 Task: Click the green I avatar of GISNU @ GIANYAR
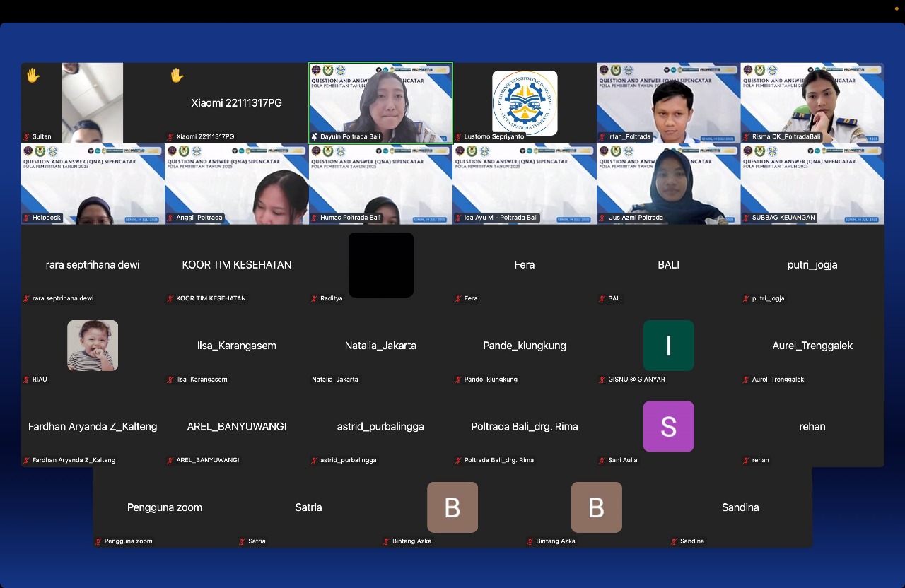pyautogui.click(x=668, y=346)
